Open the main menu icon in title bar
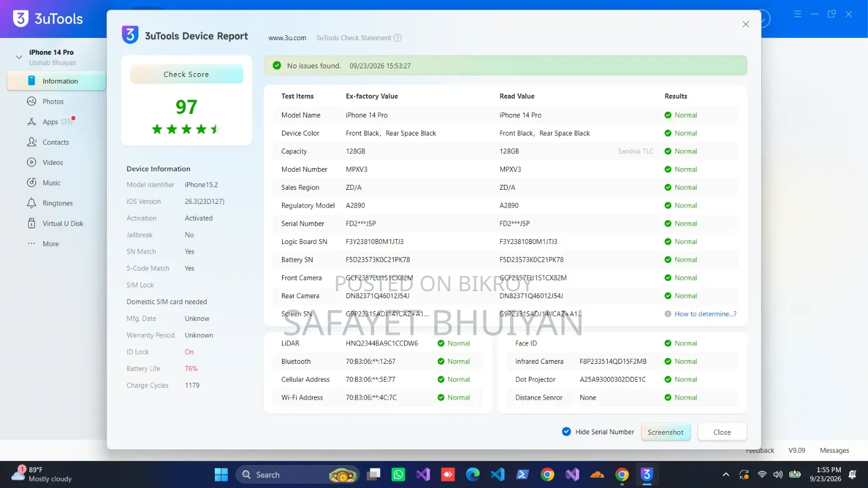Image resolution: width=868 pixels, height=488 pixels. [x=797, y=14]
